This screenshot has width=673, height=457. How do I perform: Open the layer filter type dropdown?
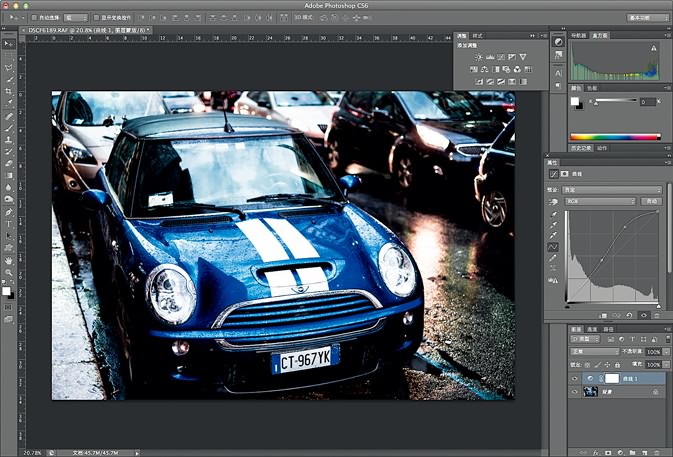coord(585,339)
